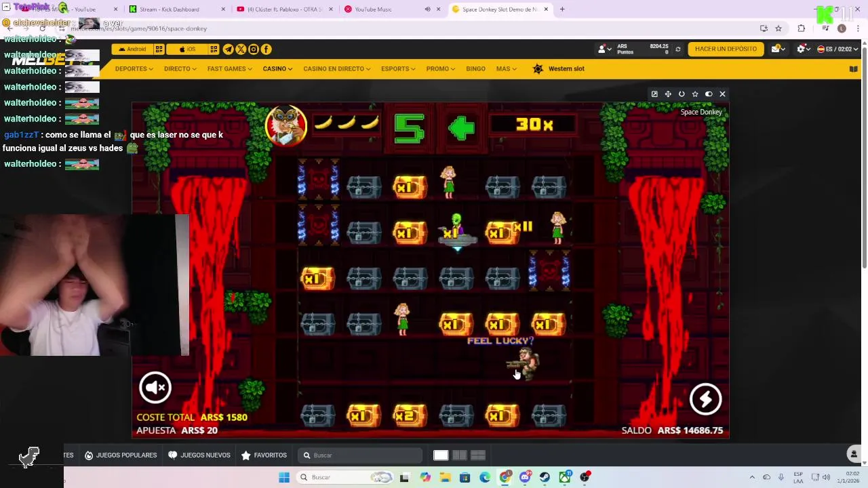Click the Windows taskbar search box

point(344,477)
